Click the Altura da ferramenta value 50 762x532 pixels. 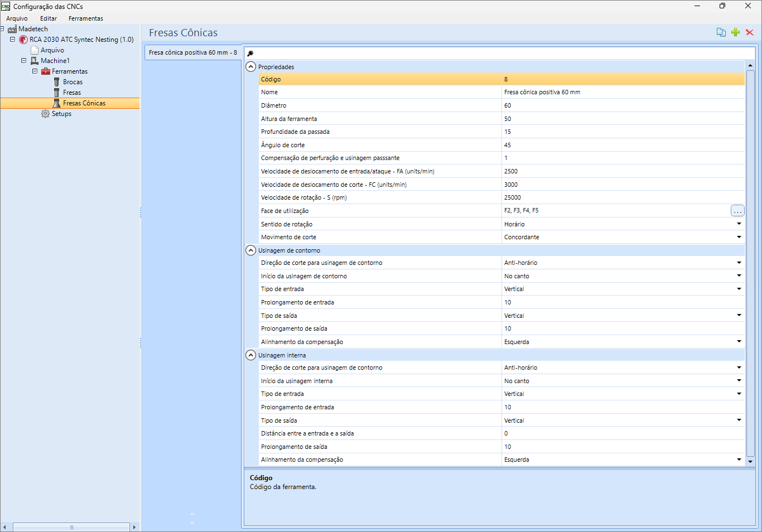[x=623, y=119]
